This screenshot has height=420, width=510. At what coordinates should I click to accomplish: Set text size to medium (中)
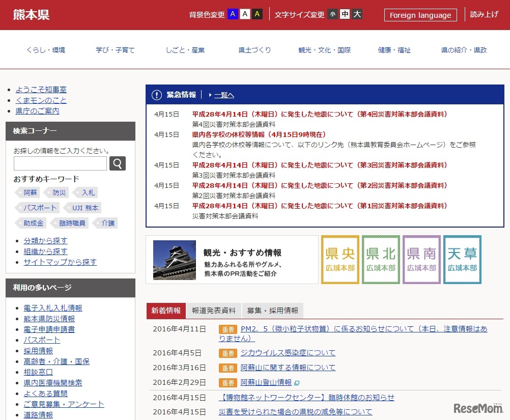345,14
